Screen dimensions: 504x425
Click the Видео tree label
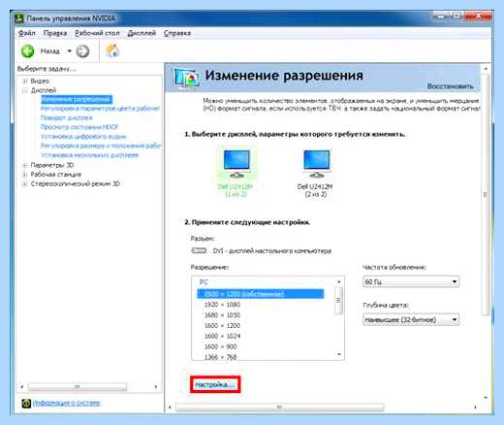pos(40,81)
